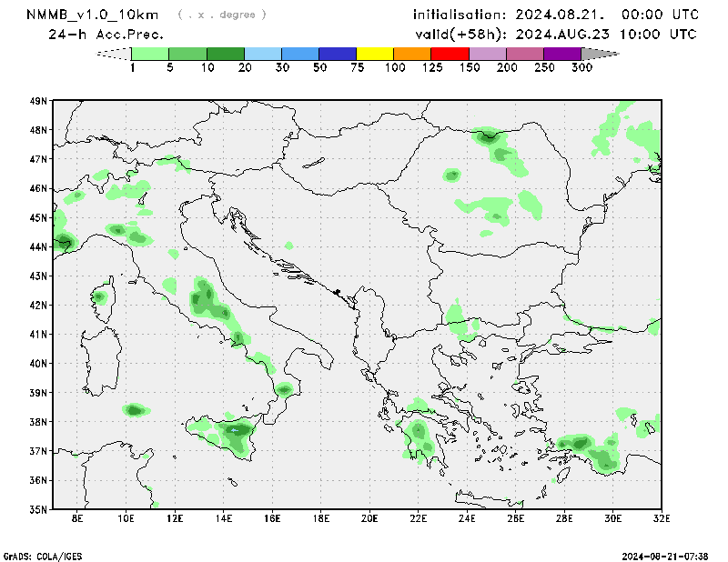The width and height of the screenshot is (728, 562).
Task: Click the initialisation date text
Action: click(555, 15)
